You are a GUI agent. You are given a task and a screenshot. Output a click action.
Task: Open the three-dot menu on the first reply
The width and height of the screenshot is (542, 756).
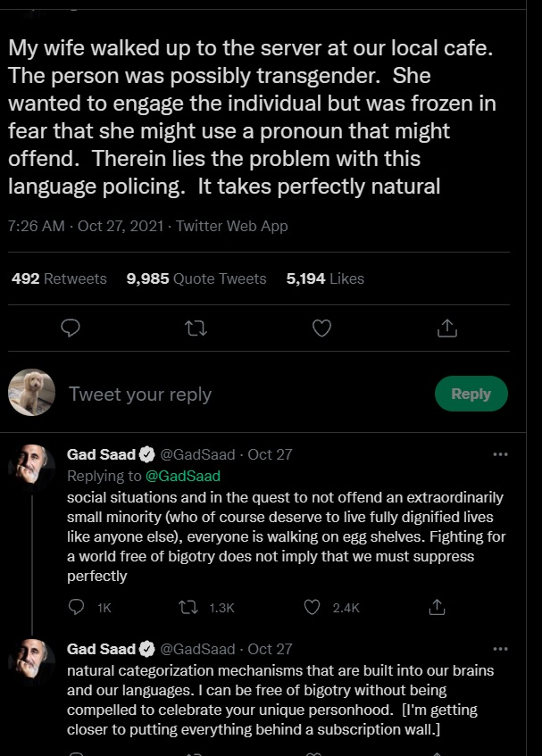tap(500, 454)
